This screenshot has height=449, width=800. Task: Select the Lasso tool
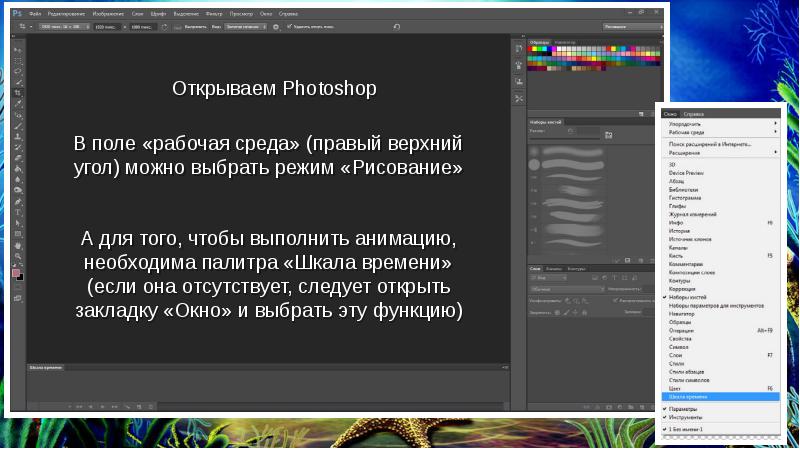click(18, 71)
